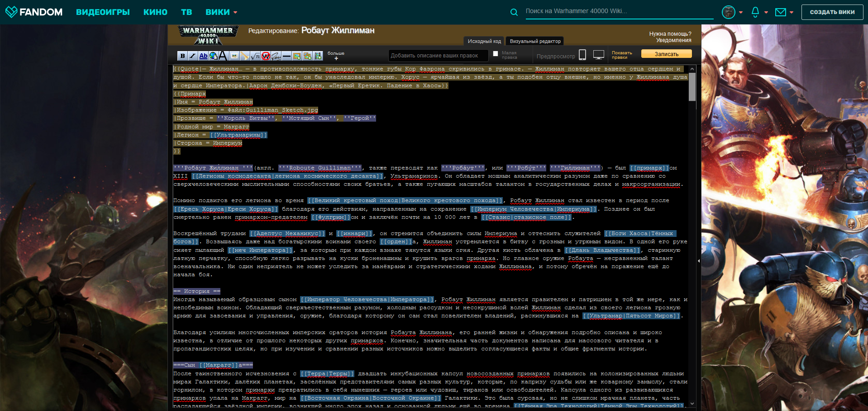Image resolution: width=868 pixels, height=411 pixels.
Task: Click the search magnifier icon
Action: click(514, 12)
